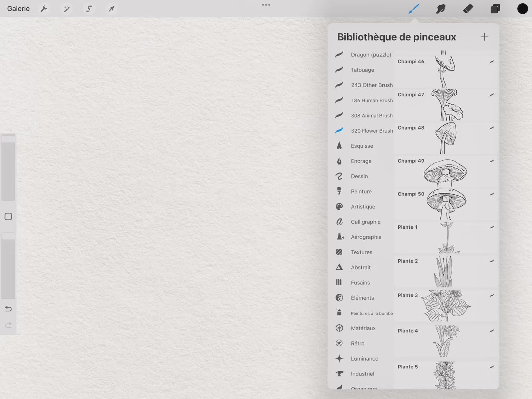Open the Esquisse brush category
This screenshot has height=399, width=532.
[362, 146]
